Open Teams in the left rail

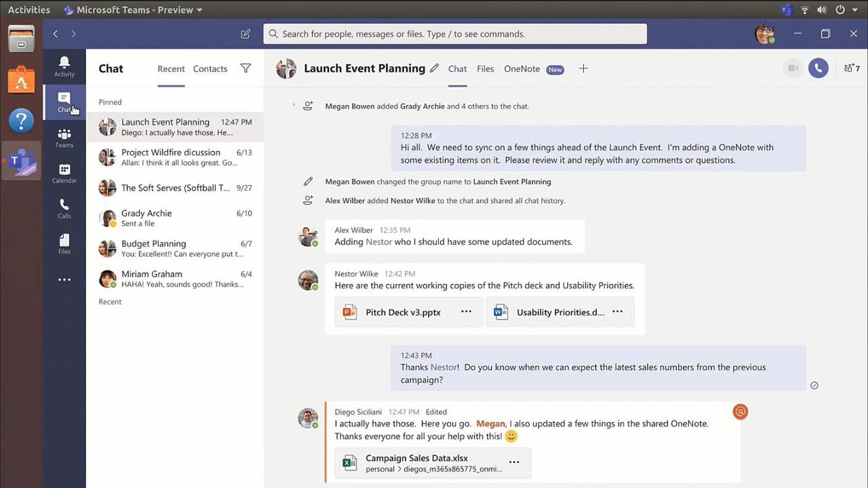tap(64, 138)
